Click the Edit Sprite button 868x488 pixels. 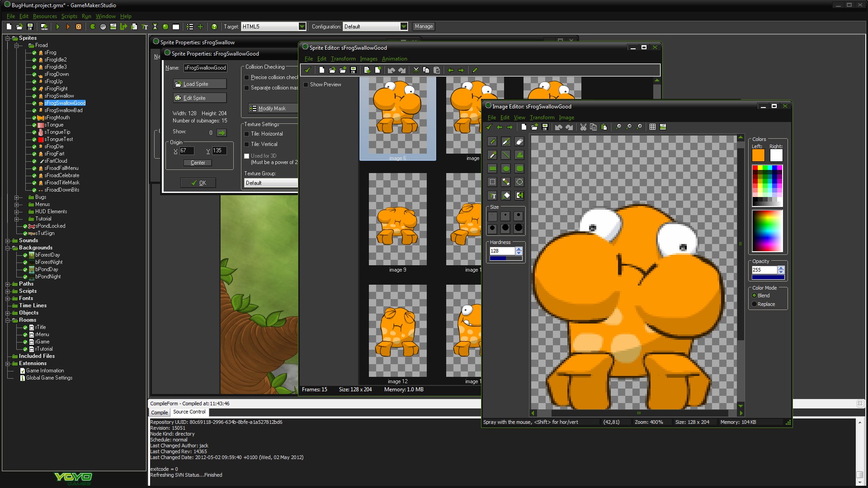tap(192, 98)
